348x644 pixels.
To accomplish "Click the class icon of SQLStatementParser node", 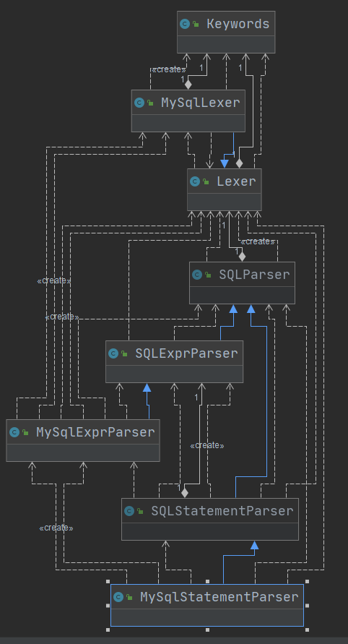I will (129, 511).
